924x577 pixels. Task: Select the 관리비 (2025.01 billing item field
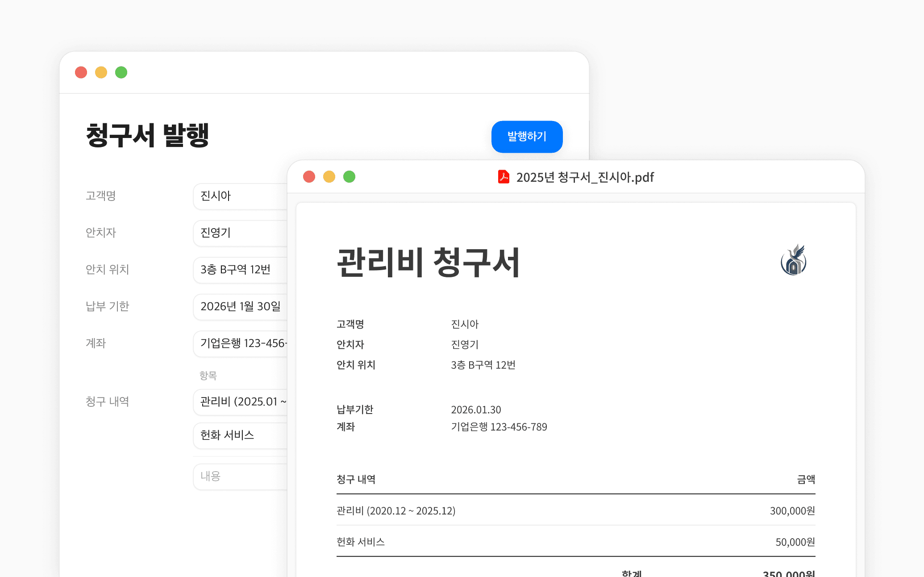pos(240,402)
